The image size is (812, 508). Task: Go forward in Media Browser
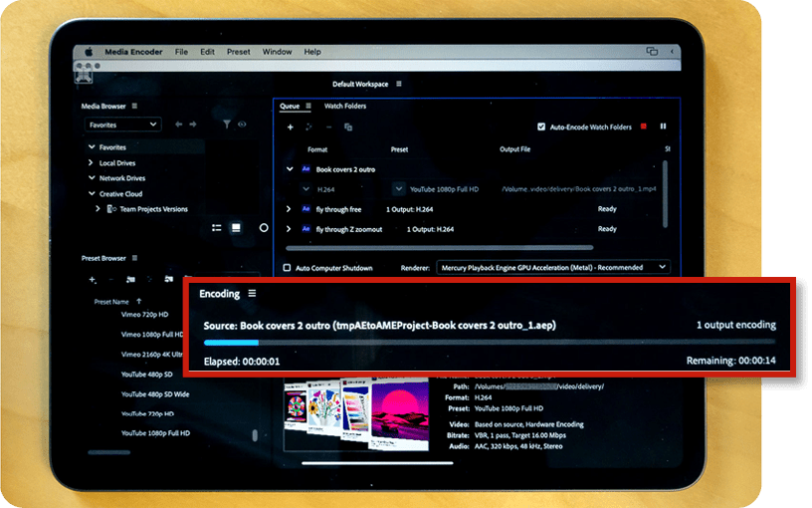[x=193, y=125]
